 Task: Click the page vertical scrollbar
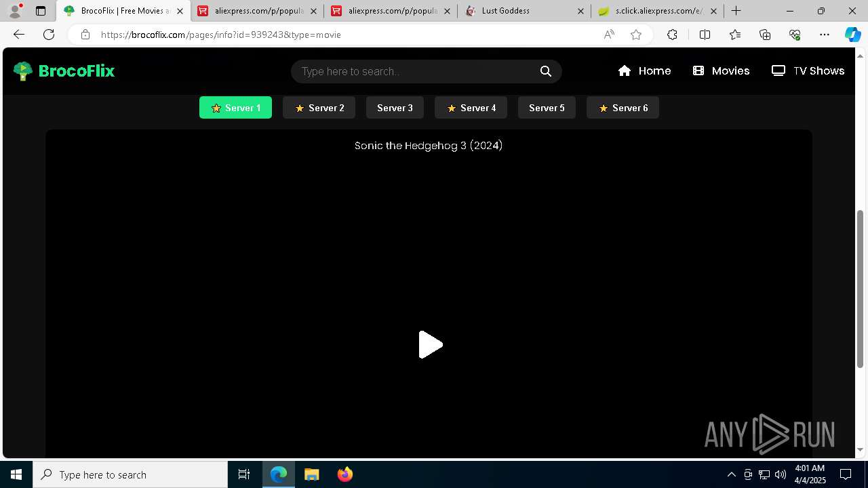pos(861,289)
